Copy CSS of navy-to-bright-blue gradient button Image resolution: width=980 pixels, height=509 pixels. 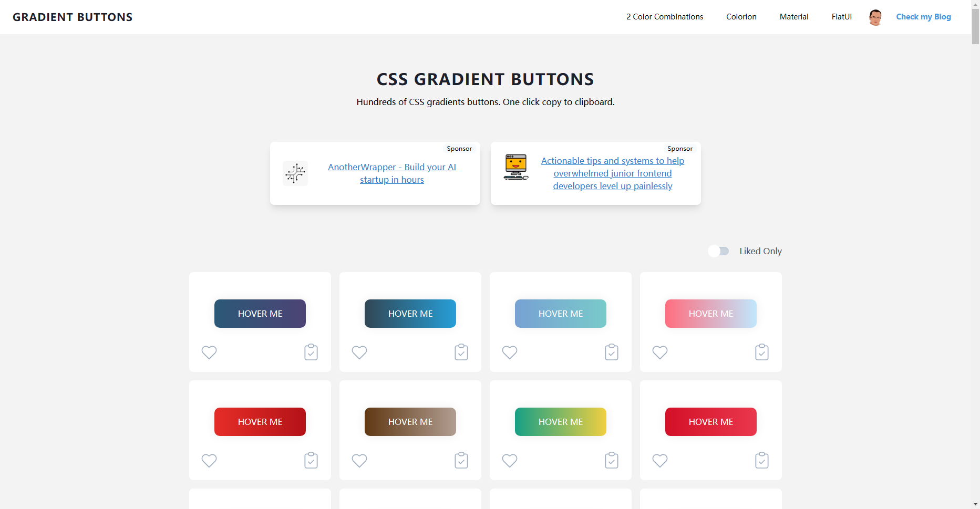coord(461,352)
